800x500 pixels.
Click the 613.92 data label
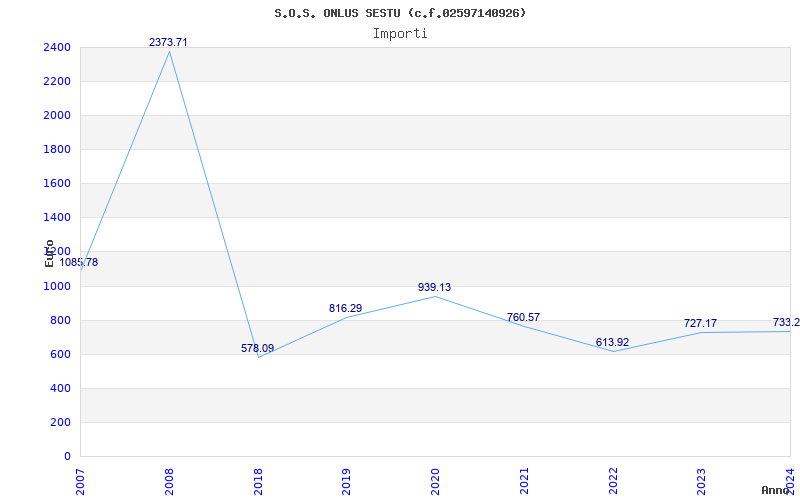click(612, 342)
